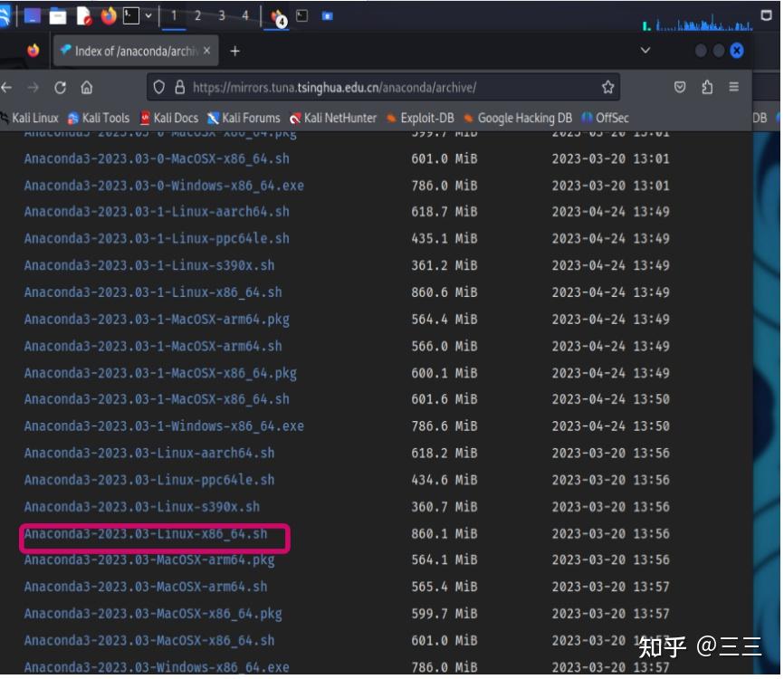Open the Firefox hamburger menu
The height and width of the screenshot is (679, 784).
point(735,87)
